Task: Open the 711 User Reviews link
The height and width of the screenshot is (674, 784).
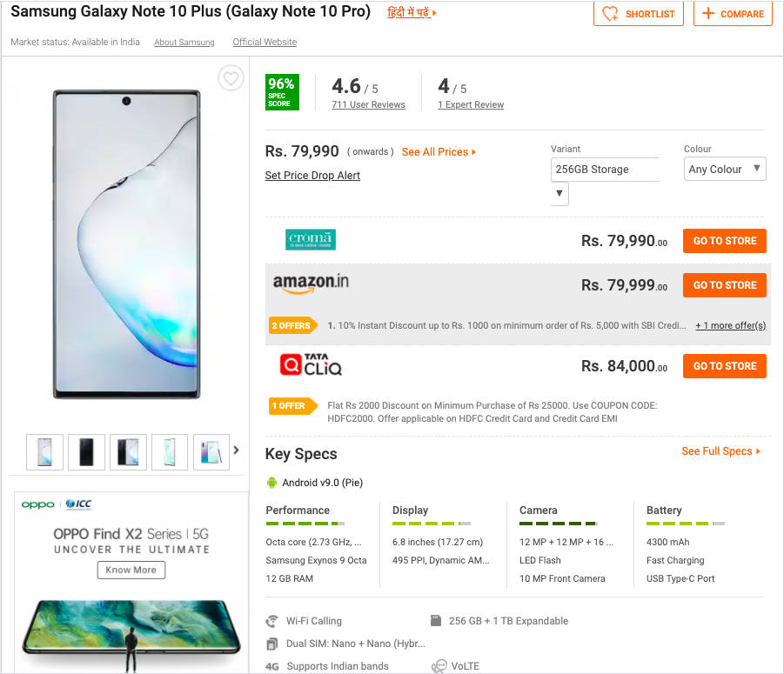Action: [x=368, y=105]
